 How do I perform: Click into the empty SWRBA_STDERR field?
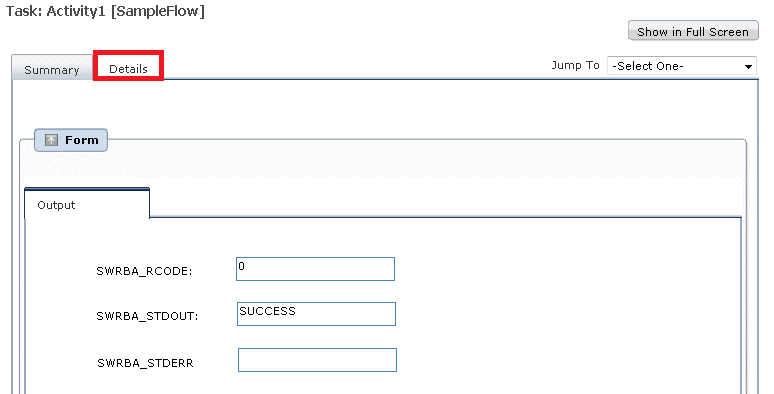[317, 360]
